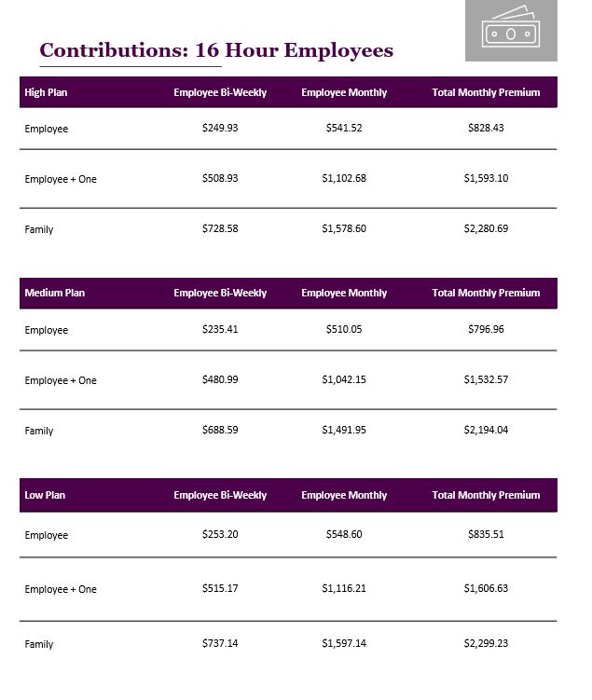The width and height of the screenshot is (592, 700).
Task: Click the $249.93 bi-weekly amount
Action: [x=220, y=128]
